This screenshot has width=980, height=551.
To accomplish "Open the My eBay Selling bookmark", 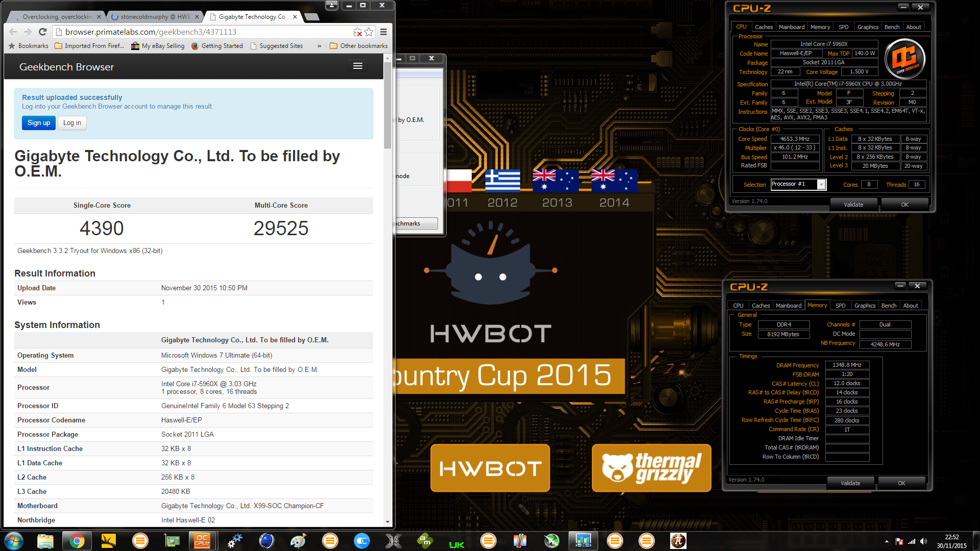I will pos(158,46).
